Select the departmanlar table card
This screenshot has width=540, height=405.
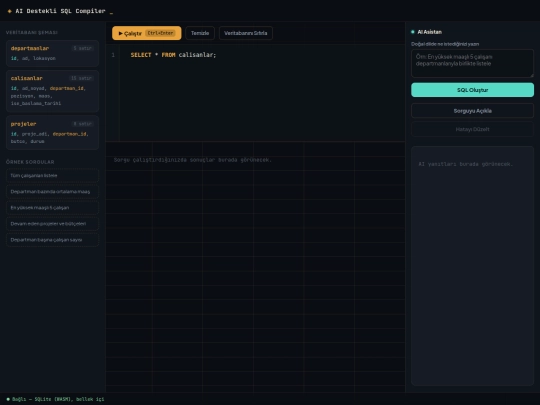point(52,53)
